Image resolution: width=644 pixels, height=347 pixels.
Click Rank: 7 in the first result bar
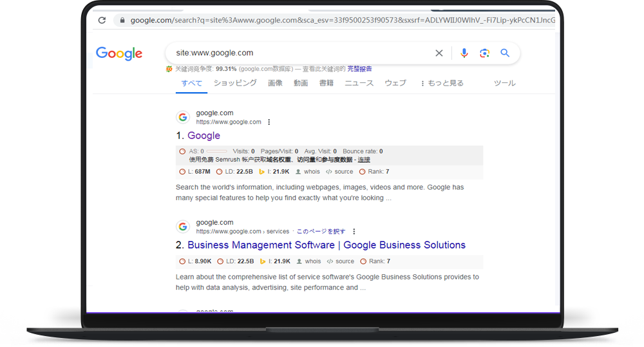pyautogui.click(x=374, y=172)
